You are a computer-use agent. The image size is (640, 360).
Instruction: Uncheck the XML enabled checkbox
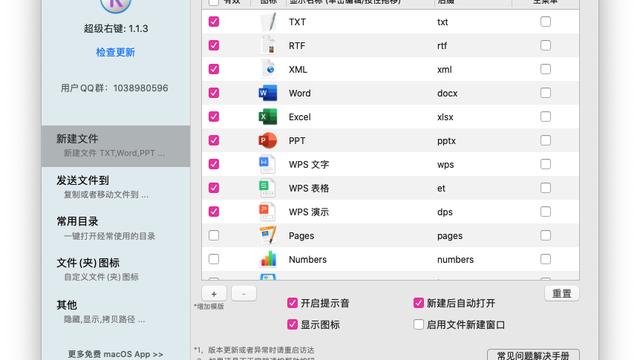click(214, 69)
